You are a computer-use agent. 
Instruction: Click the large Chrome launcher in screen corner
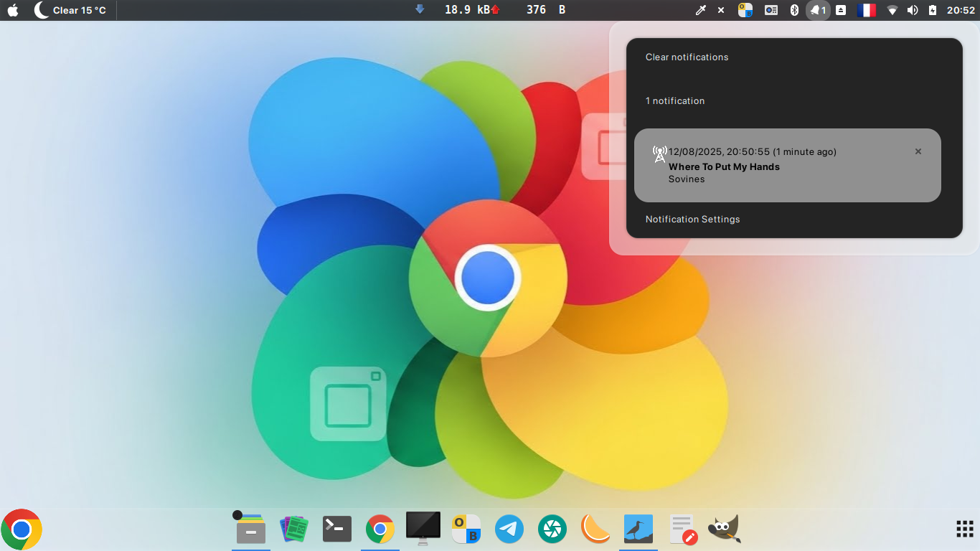(22, 529)
